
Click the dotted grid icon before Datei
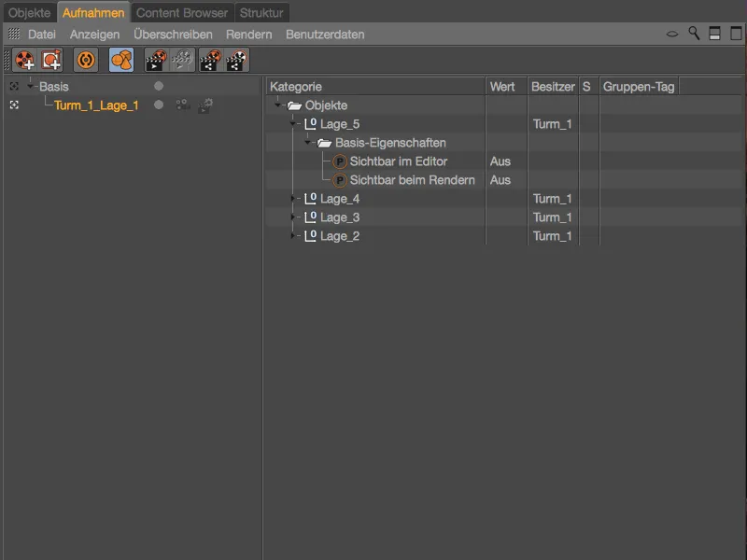coord(14,34)
